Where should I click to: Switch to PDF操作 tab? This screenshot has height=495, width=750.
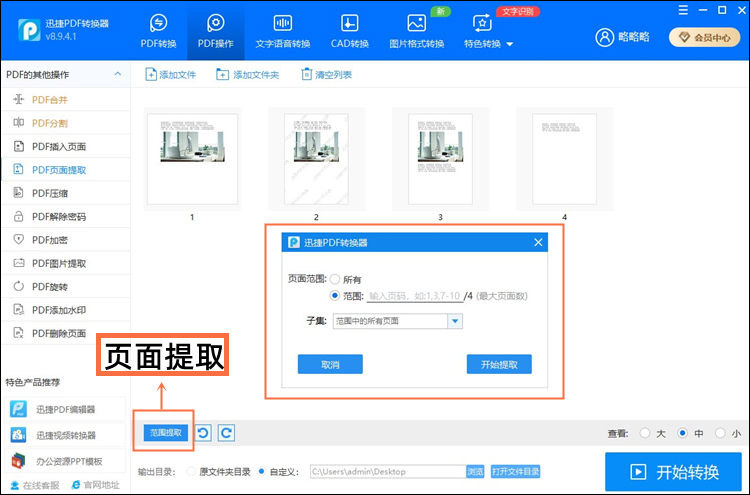point(216,32)
